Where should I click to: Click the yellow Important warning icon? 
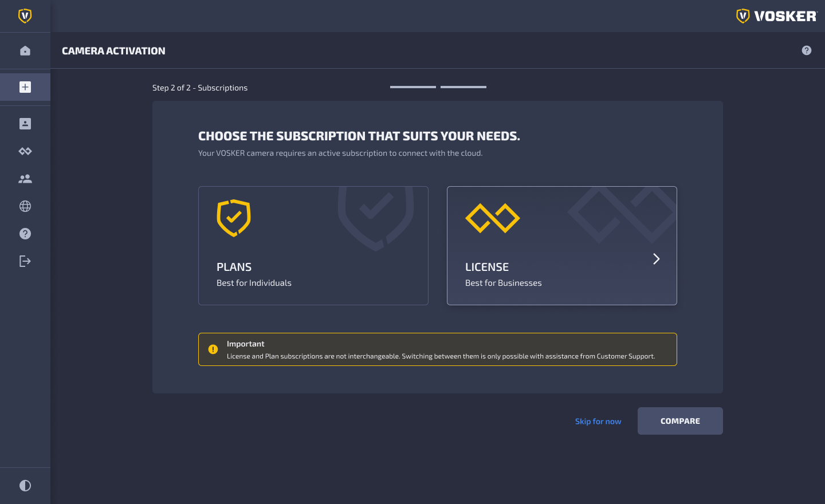(x=213, y=349)
